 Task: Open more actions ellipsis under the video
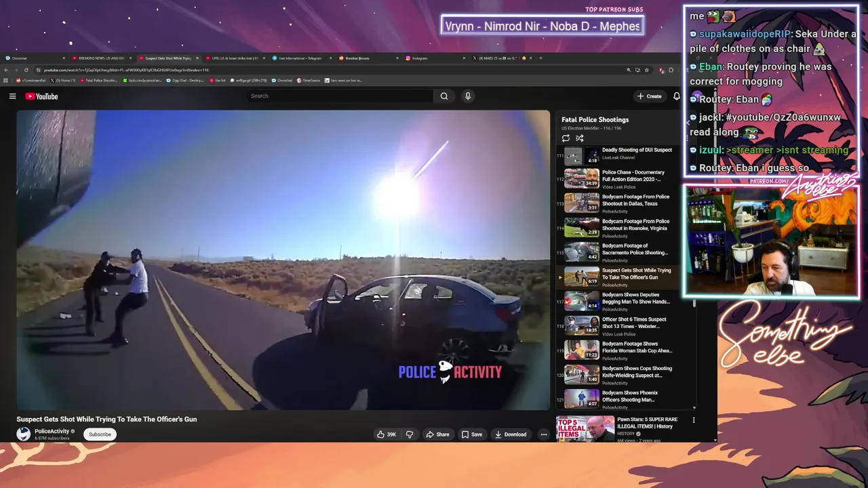543,434
